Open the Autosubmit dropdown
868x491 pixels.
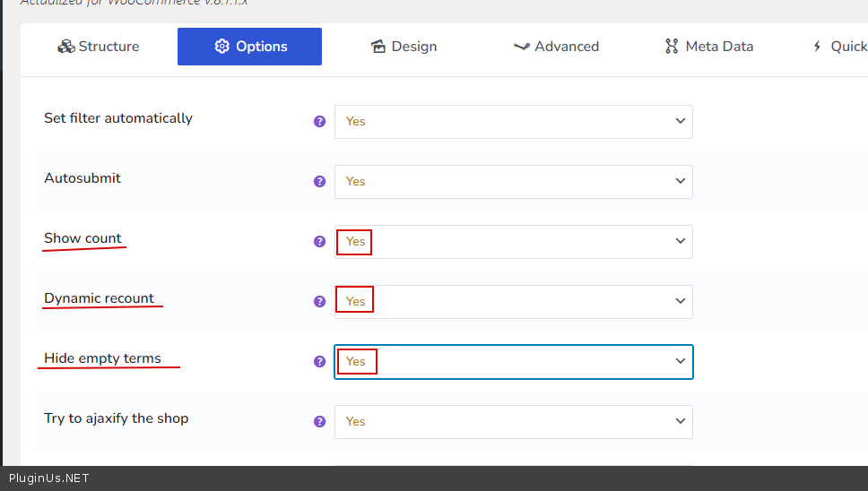(513, 181)
